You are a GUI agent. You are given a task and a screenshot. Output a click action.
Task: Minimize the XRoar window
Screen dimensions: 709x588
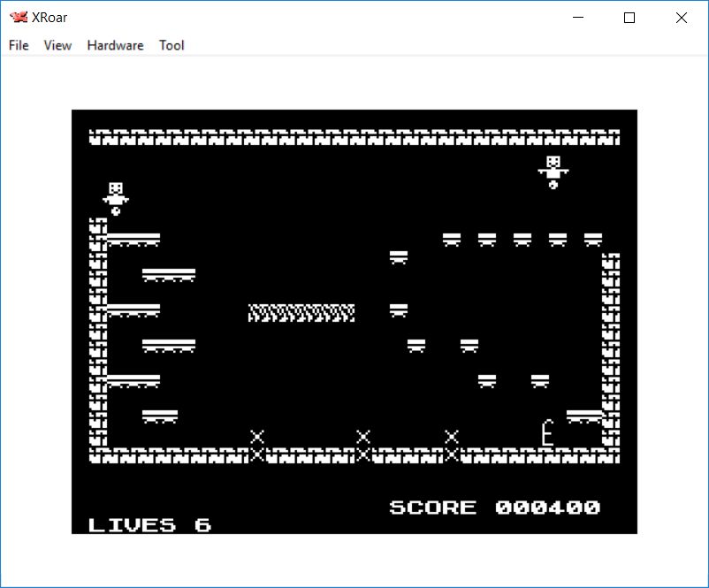click(579, 18)
